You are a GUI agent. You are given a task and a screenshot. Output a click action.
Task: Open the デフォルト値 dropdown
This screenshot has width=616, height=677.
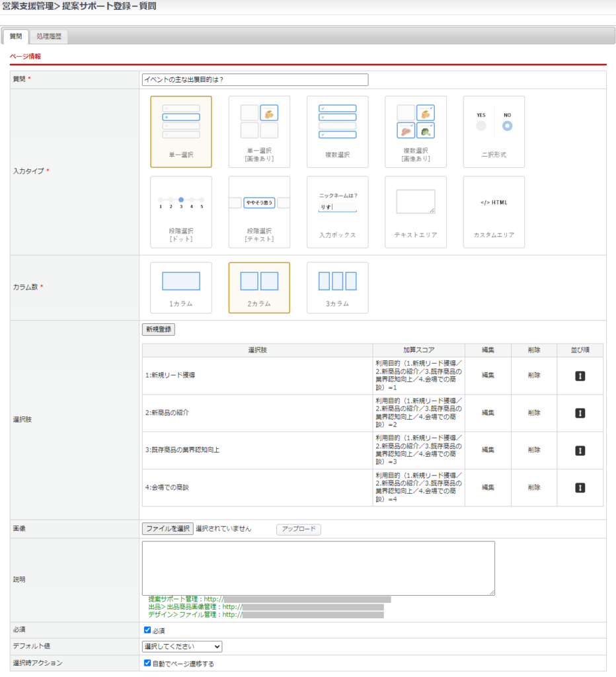point(182,647)
